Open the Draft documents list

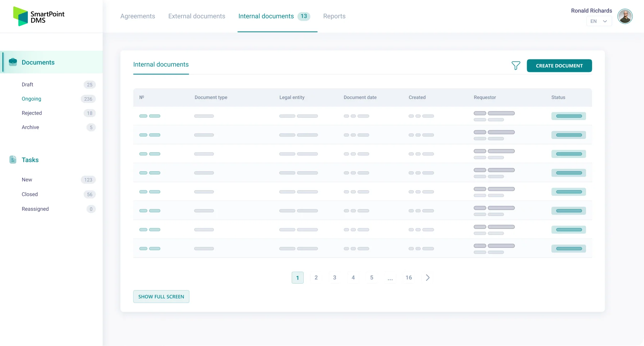(x=27, y=85)
